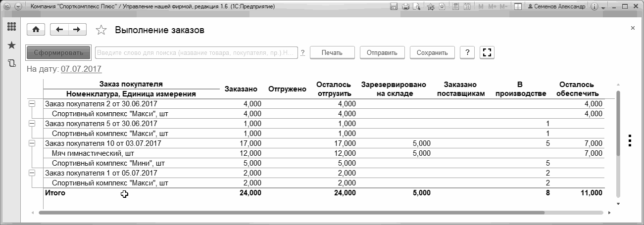The image size is (644, 225).
Task: Select the Спортивный комплекс "Мини", шт row
Action: (x=324, y=163)
